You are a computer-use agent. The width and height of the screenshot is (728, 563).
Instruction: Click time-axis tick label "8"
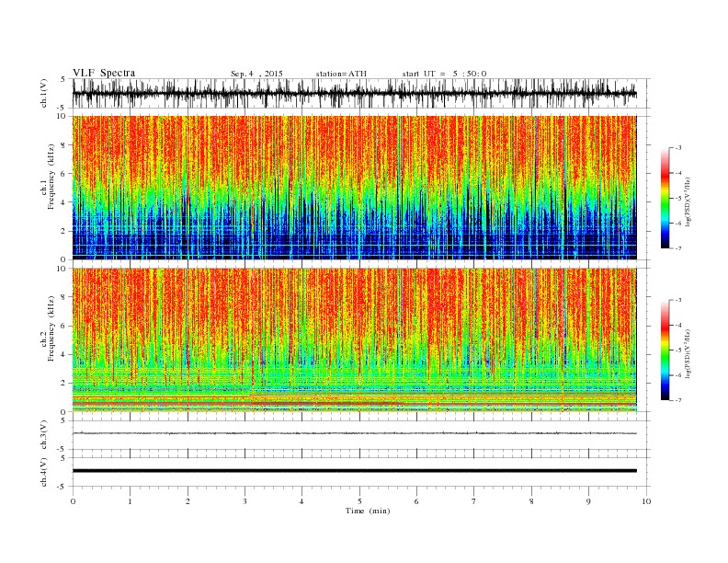pyautogui.click(x=531, y=501)
